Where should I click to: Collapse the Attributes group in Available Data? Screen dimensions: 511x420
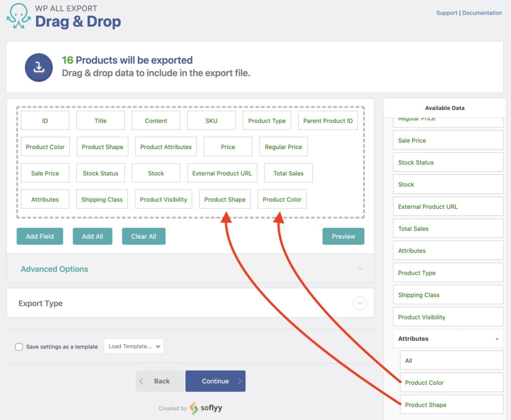click(x=496, y=339)
